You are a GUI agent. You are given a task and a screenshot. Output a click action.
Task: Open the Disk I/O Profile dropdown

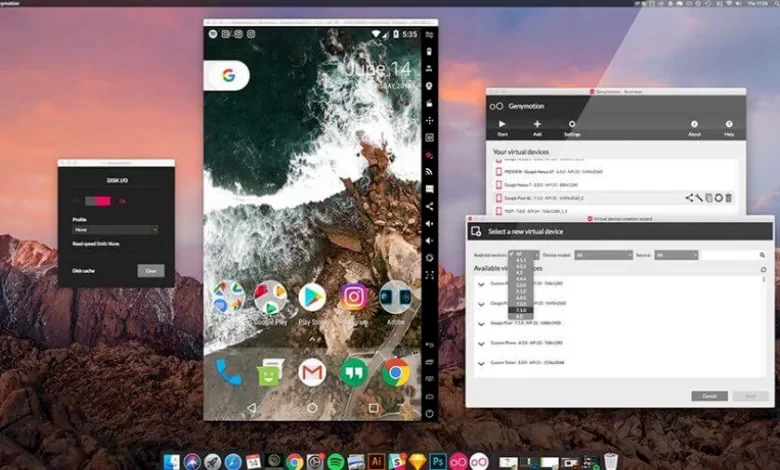[114, 229]
